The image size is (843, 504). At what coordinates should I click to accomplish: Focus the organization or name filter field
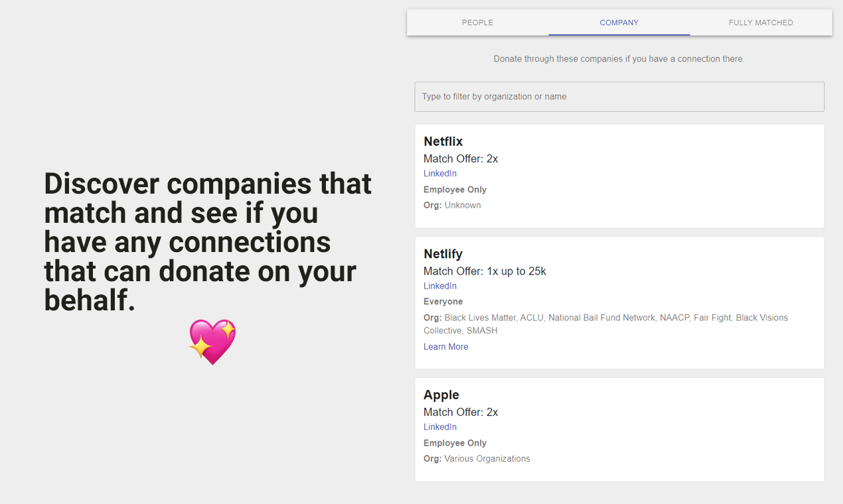point(619,97)
